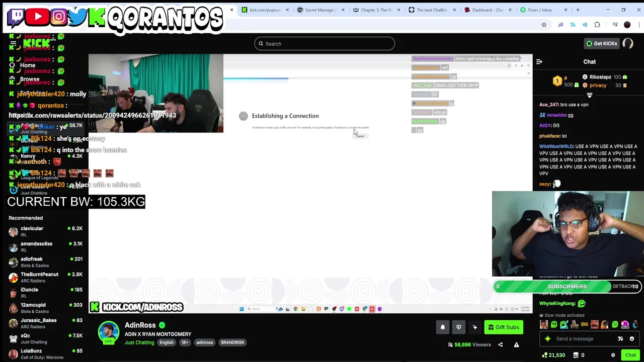
Task: Open chat settings gear icon
Action: coord(613,355)
